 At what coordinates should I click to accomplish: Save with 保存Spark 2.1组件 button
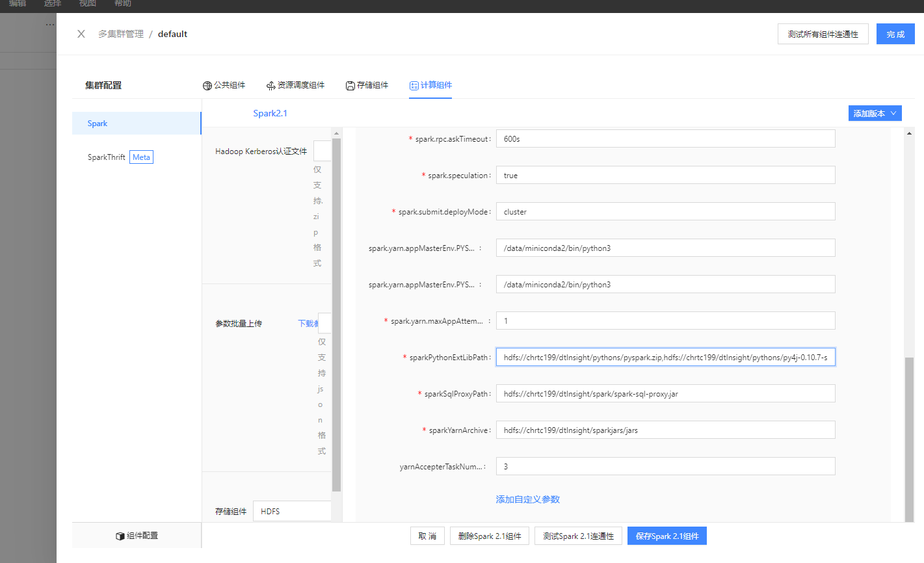(x=667, y=535)
